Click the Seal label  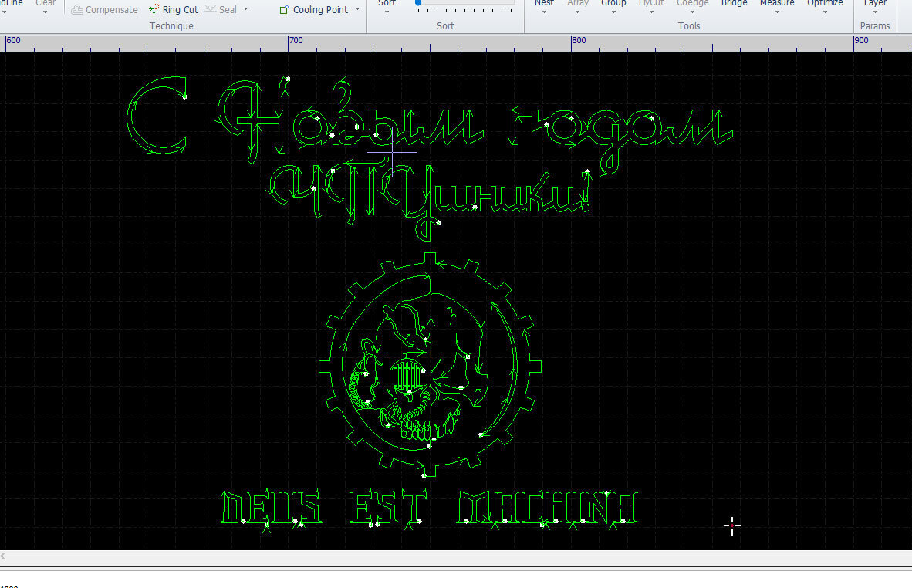point(228,10)
